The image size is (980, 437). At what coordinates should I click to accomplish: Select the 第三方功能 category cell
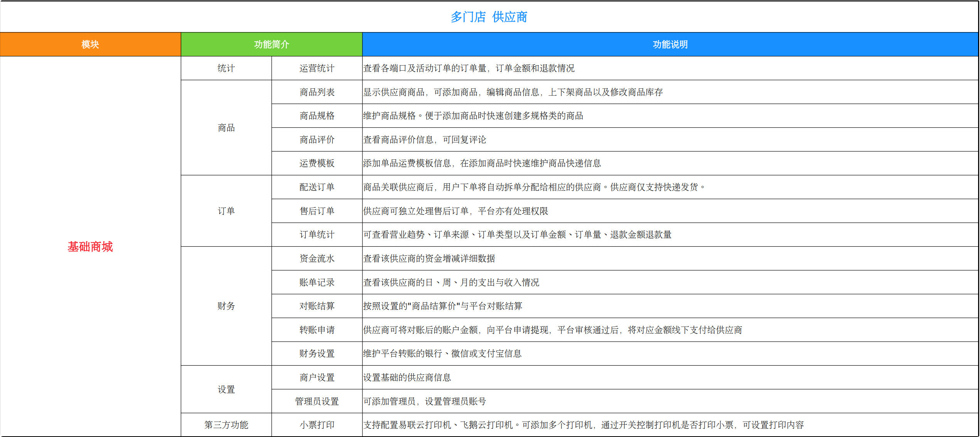point(226,425)
